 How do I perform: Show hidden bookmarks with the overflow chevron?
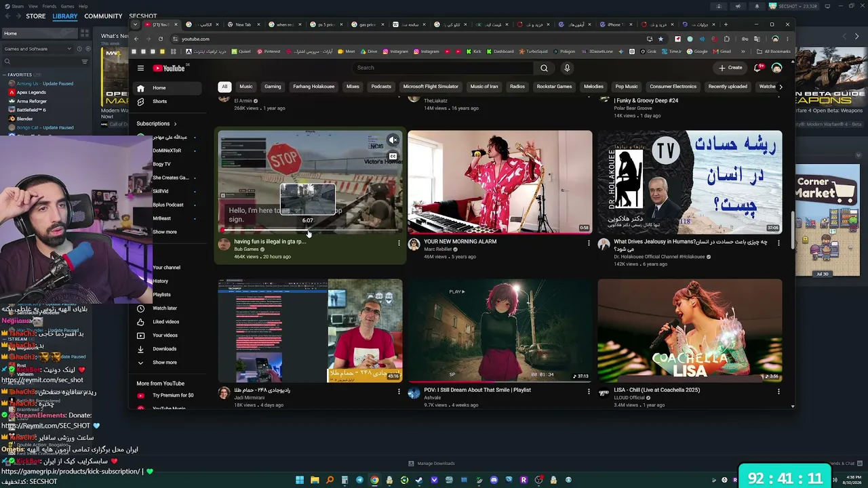pyautogui.click(x=743, y=52)
